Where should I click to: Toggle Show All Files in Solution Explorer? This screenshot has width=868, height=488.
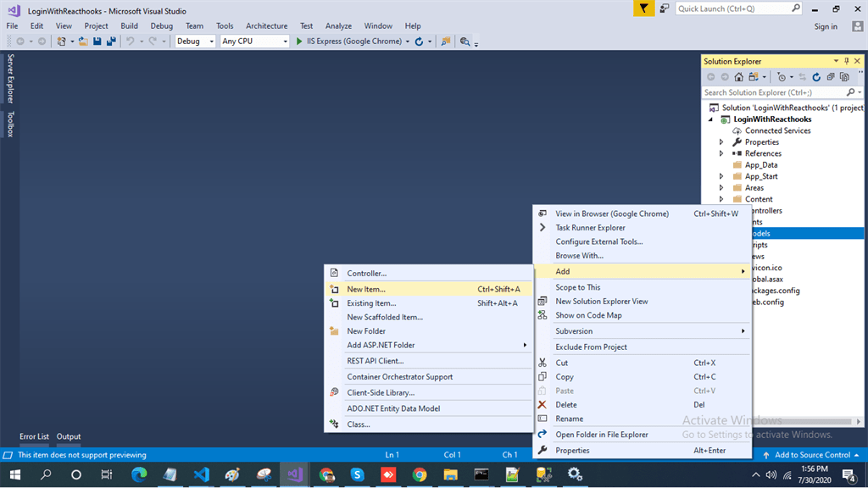coord(844,77)
